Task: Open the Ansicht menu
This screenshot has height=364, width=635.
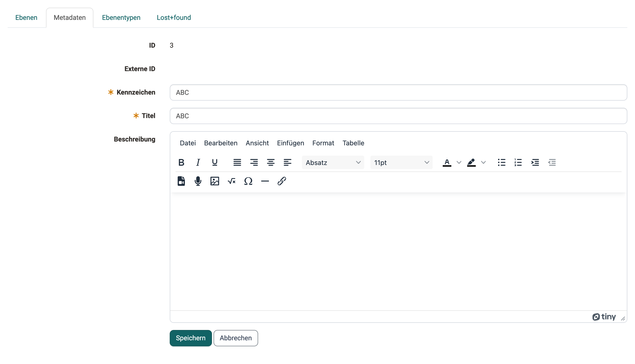Action: 257,143
